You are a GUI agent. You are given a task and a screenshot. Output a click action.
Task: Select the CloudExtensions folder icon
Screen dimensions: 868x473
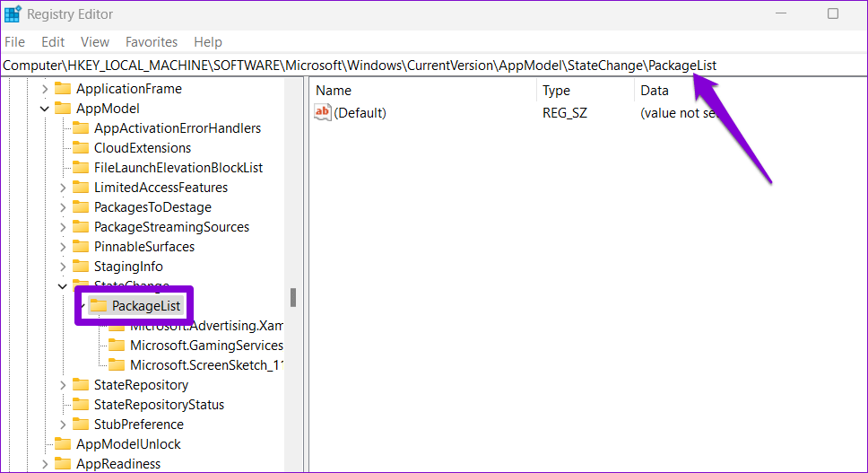81,148
